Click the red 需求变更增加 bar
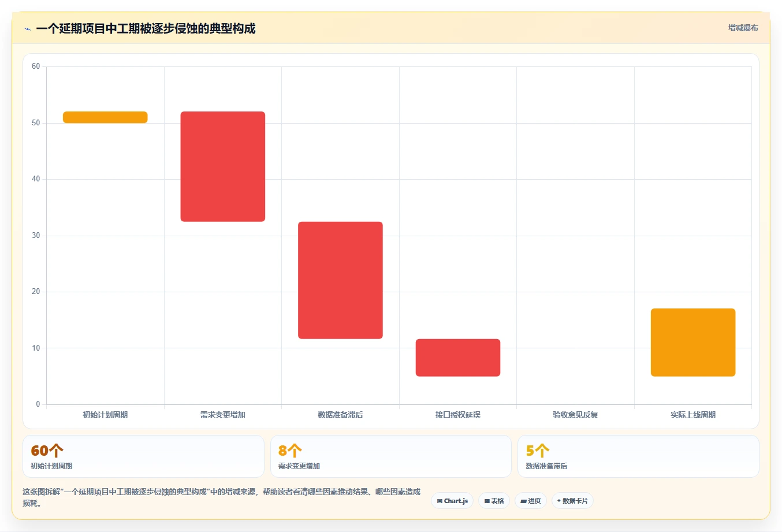Viewport: 782px width, 532px height. 223,166
